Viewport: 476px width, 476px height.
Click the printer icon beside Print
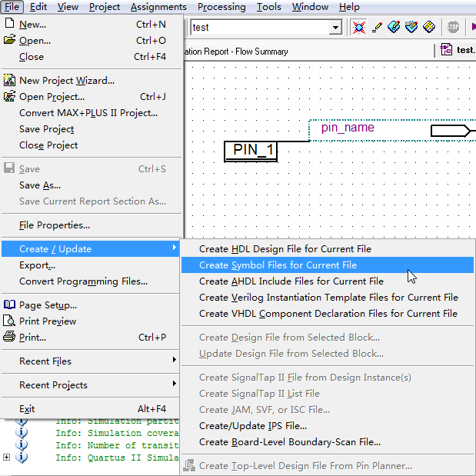click(9, 338)
